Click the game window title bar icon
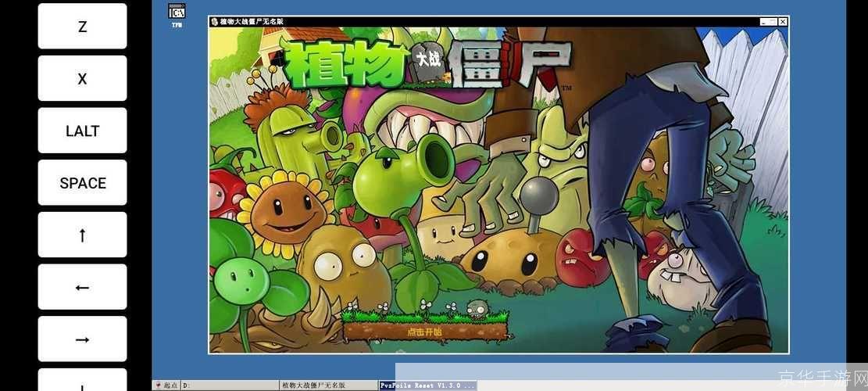 click(x=214, y=22)
